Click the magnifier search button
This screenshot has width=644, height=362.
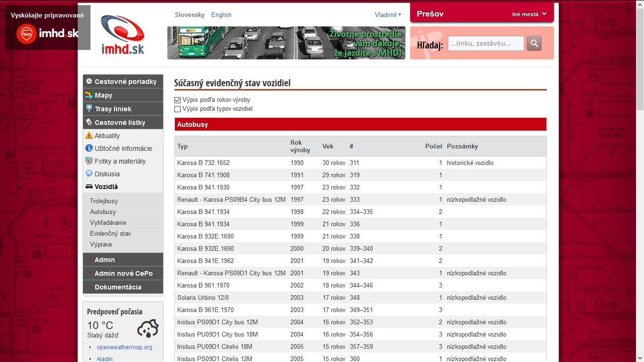(534, 43)
